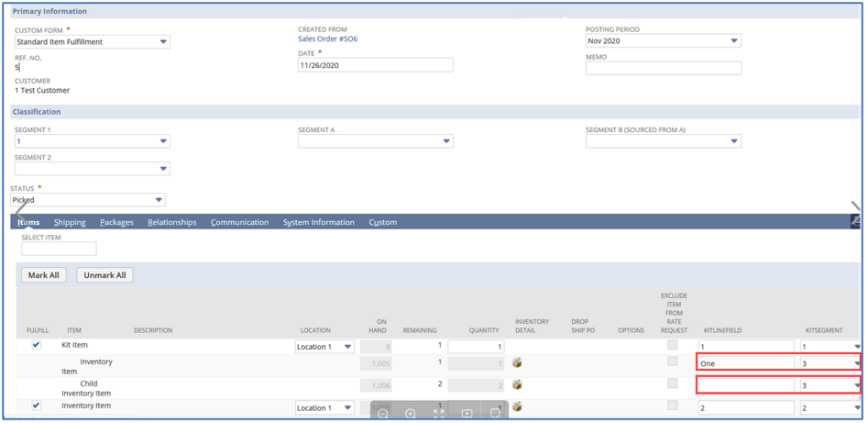
Task: Click zoom out icon in bottom overlay toolbar
Action: [383, 414]
